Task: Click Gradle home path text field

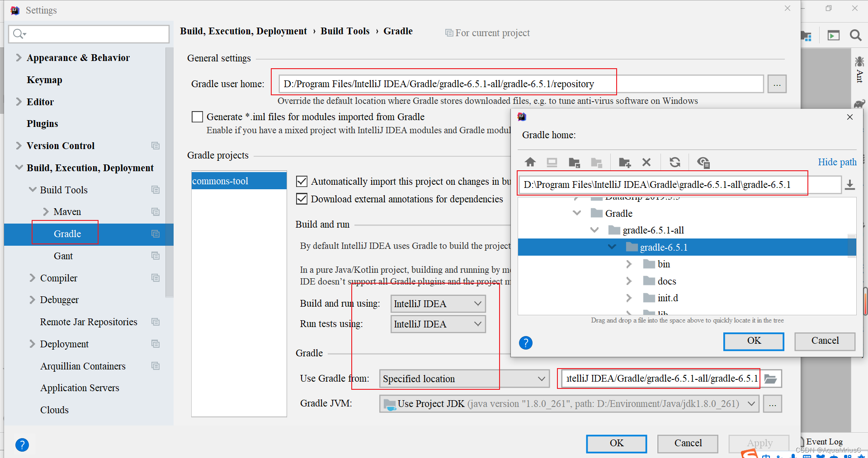Action: click(x=679, y=185)
